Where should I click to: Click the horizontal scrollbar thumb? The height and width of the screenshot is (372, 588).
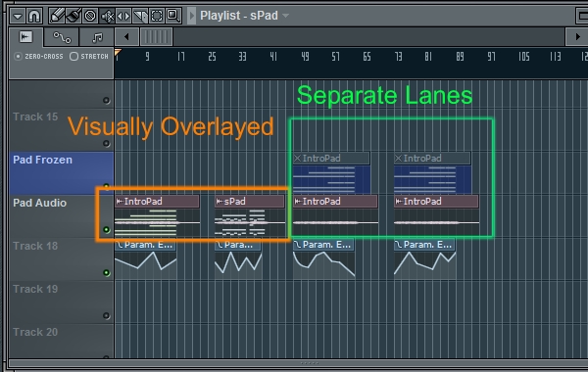click(157, 37)
